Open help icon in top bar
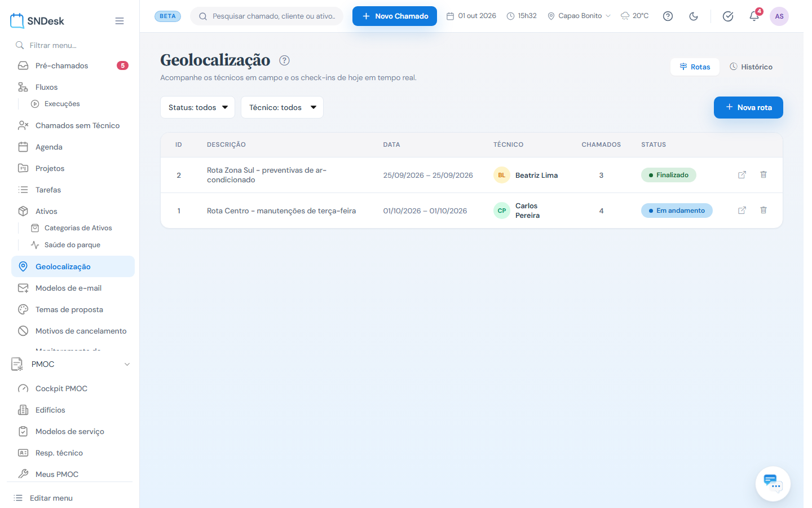 click(x=668, y=16)
